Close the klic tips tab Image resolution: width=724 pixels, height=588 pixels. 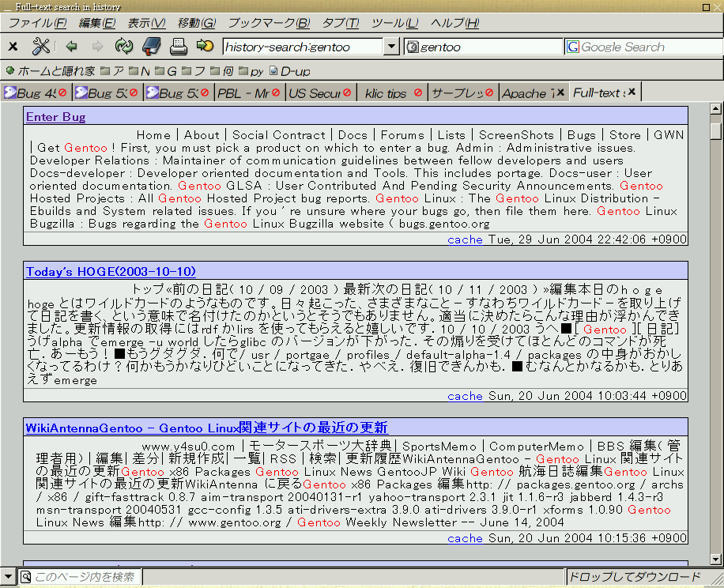coord(418,92)
